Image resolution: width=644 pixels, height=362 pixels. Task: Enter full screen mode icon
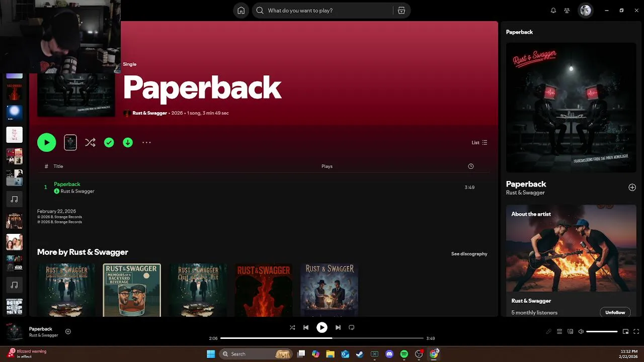coord(636,331)
